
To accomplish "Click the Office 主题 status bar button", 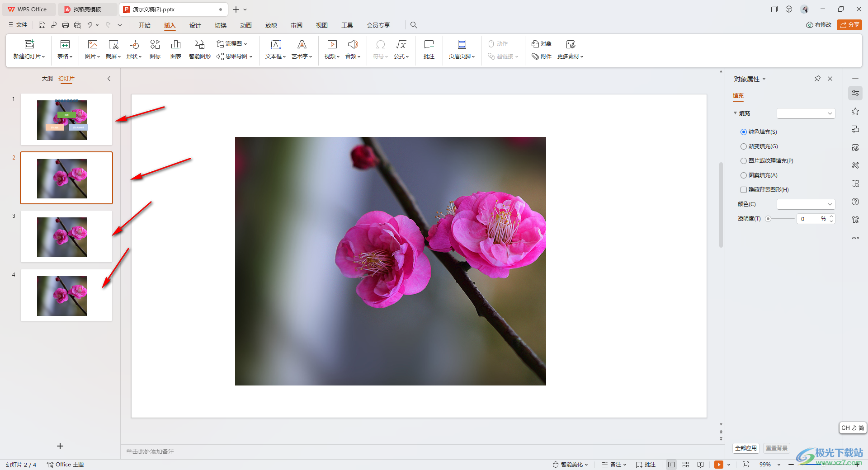I will click(x=66, y=465).
